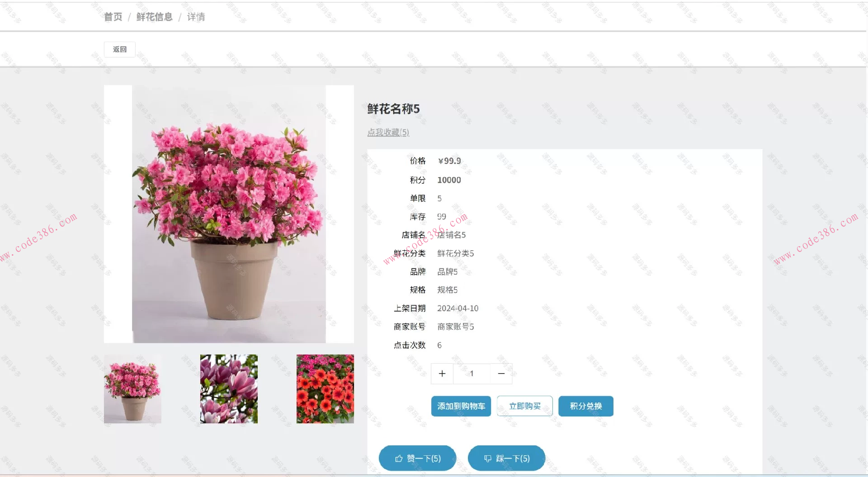This screenshot has height=477, width=868.
Task: Click 赞一下(5) to like the product
Action: [x=417, y=458]
